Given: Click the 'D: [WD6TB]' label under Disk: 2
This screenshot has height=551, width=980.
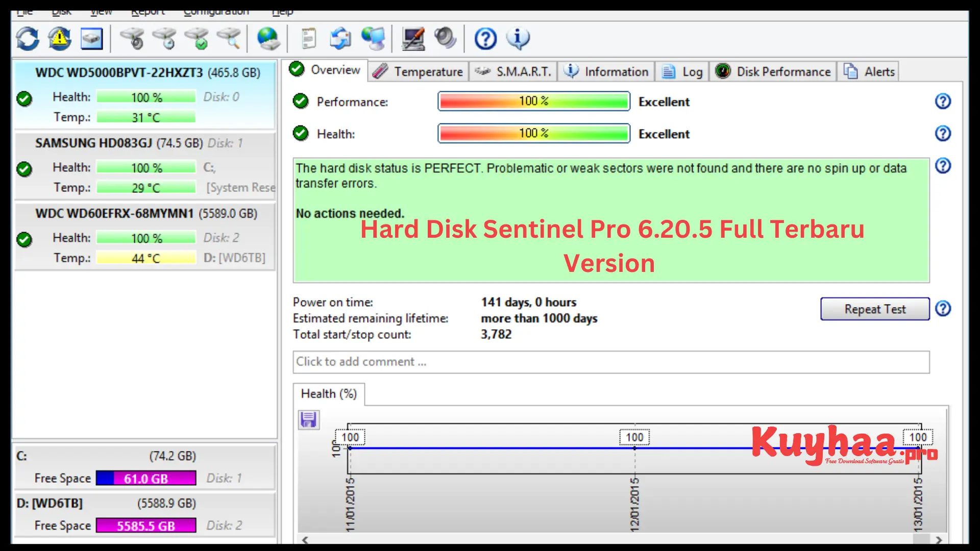Looking at the screenshot, I should tap(234, 258).
